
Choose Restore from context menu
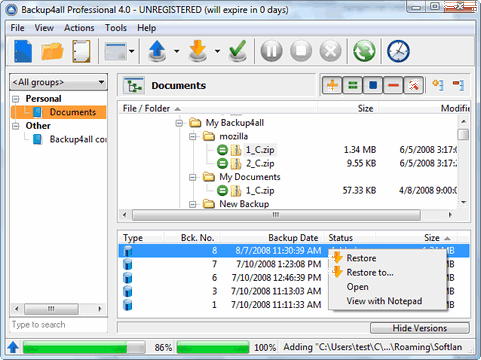tap(387, 258)
